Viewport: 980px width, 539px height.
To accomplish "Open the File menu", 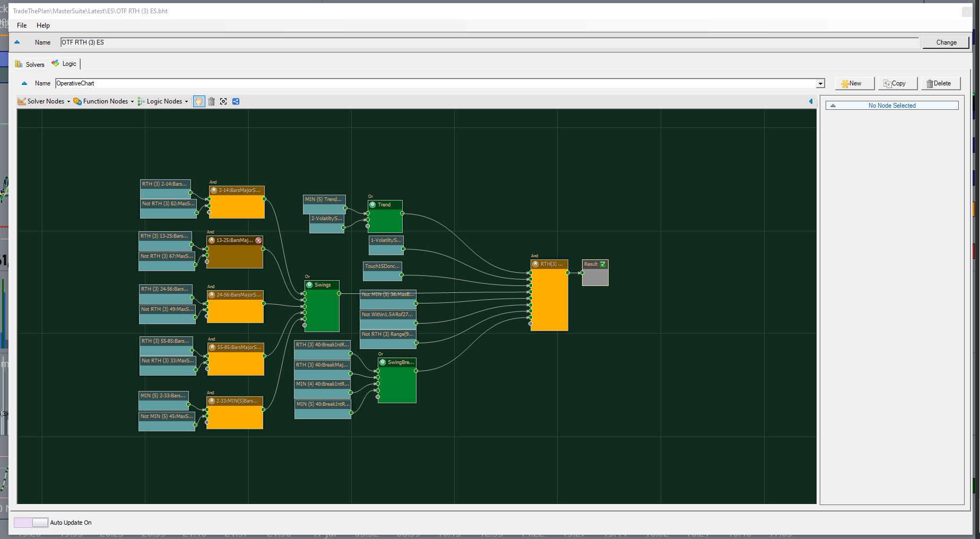I will [22, 25].
